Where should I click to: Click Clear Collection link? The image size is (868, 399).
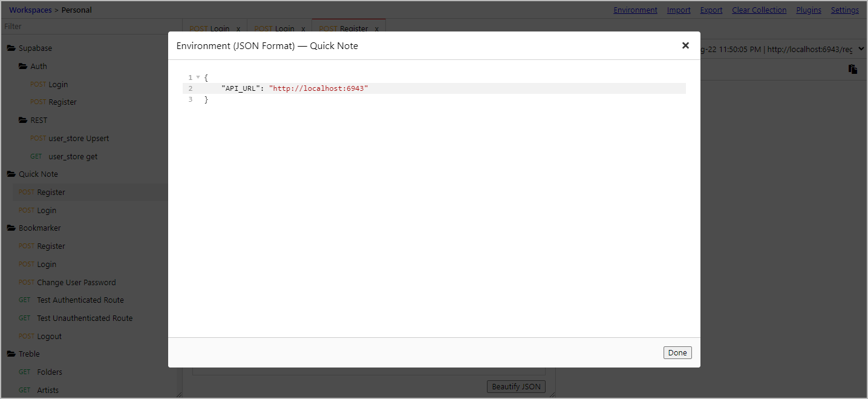point(759,10)
